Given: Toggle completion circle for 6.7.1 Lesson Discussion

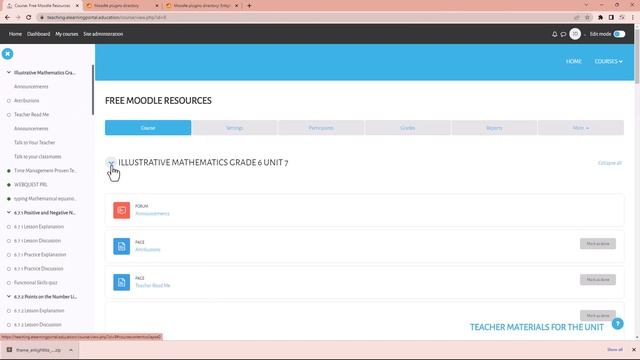Looking at the screenshot, I should click(9, 241).
